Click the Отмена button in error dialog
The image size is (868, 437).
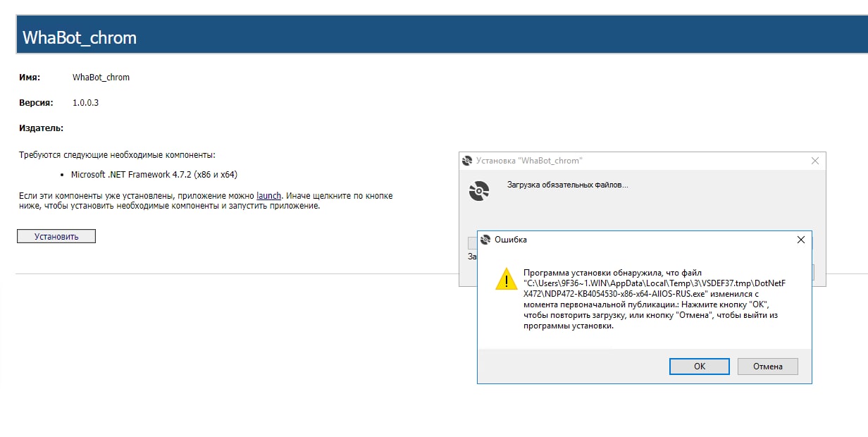click(767, 367)
